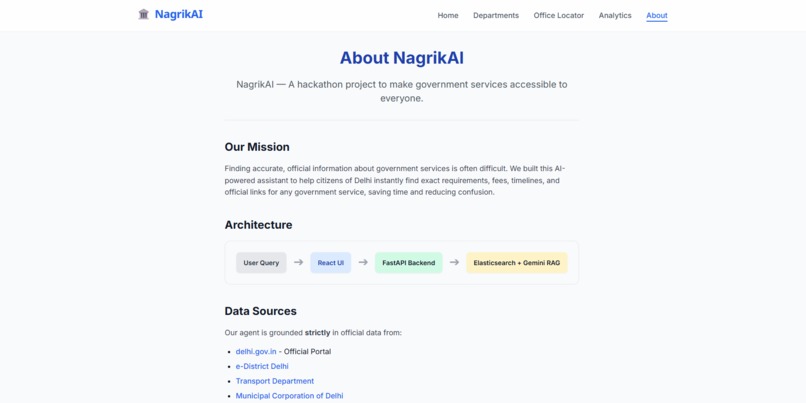The image size is (806, 403).
Task: Click the bold word 'strictly'
Action: point(318,333)
